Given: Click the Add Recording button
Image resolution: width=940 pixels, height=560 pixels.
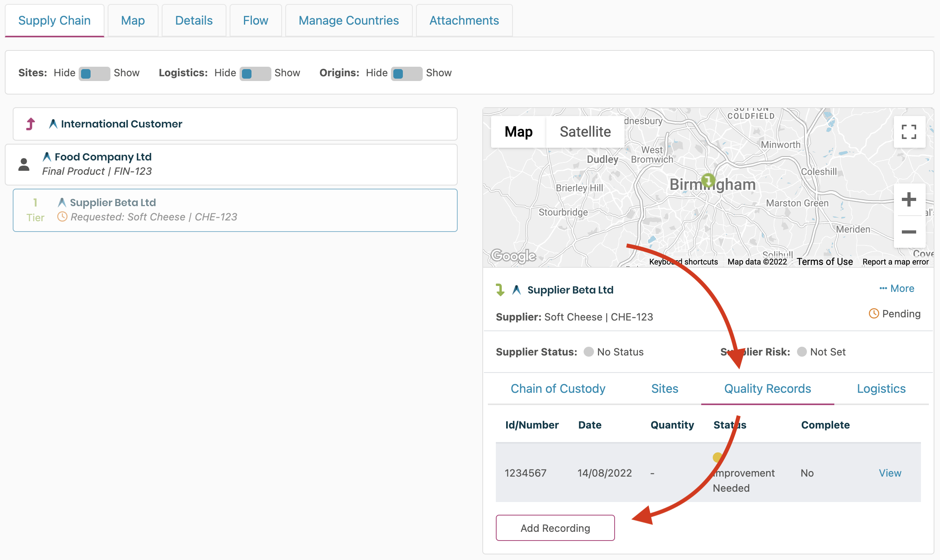Looking at the screenshot, I should click(x=555, y=528).
